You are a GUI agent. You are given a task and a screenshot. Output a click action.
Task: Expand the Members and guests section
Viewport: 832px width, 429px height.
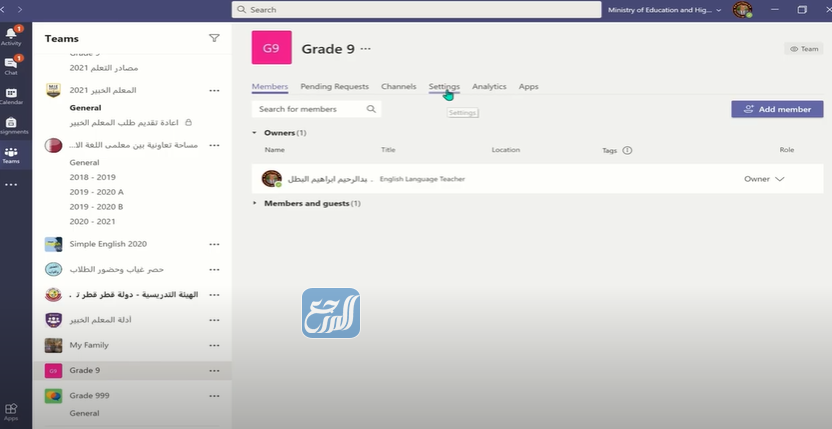[x=256, y=203]
